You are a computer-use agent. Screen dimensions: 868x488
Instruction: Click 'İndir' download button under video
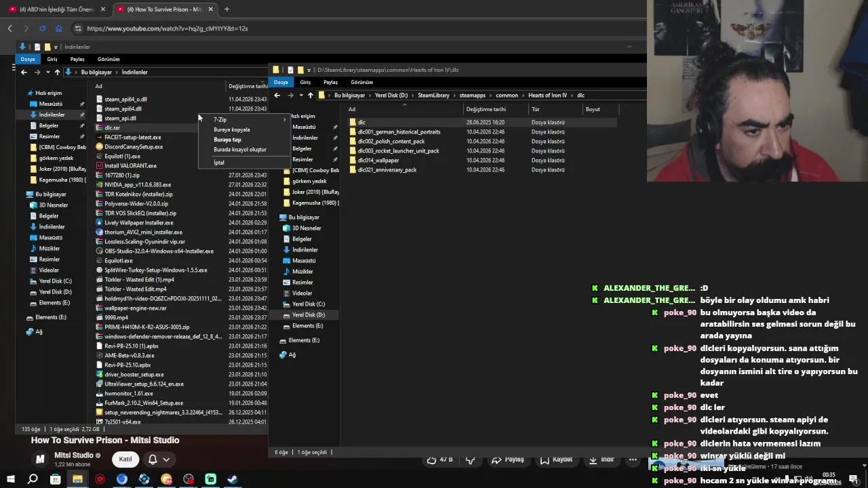coord(601,460)
